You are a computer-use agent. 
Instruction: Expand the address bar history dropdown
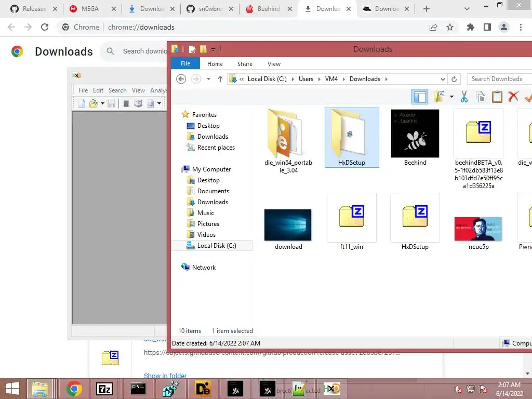(443, 79)
